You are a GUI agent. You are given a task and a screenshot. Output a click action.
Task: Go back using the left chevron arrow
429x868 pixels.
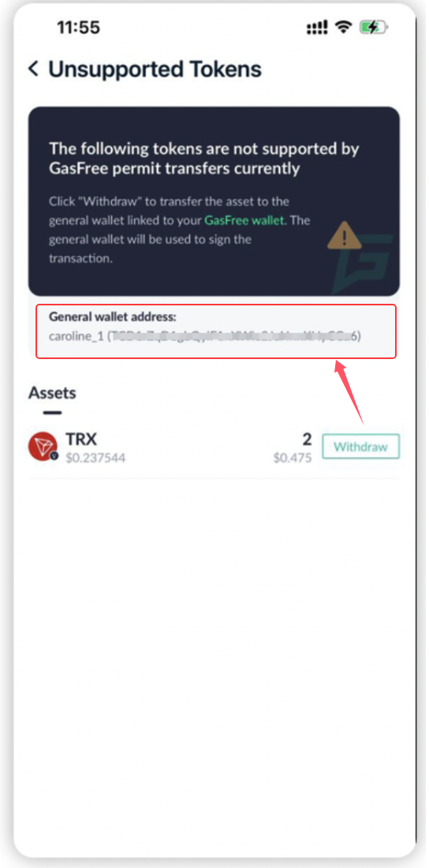point(33,69)
